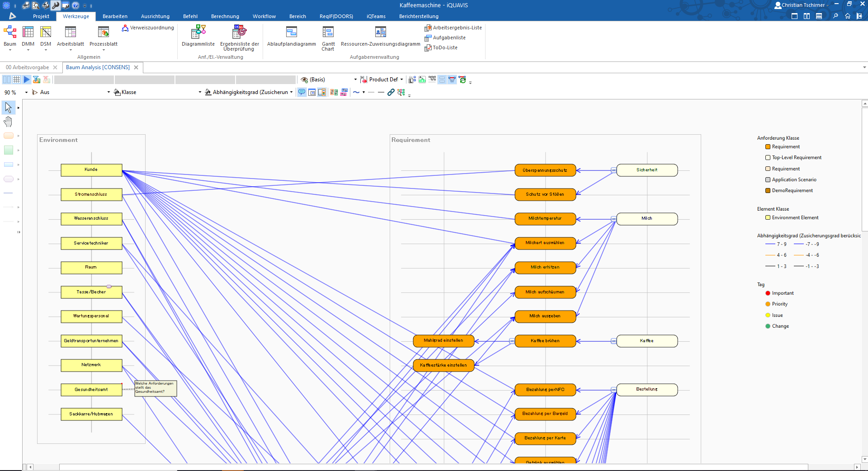Toggle the split panes view button

coord(7,80)
